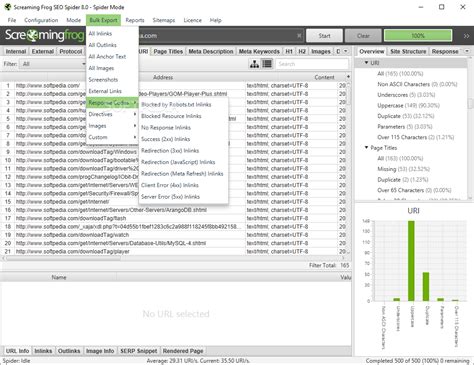474x365 pixels.
Task: Open the Reports menu
Action: tap(135, 20)
